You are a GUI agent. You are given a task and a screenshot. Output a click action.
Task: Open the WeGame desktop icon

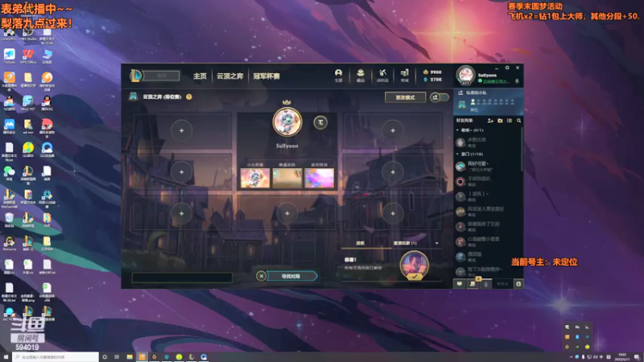[x=9, y=243]
